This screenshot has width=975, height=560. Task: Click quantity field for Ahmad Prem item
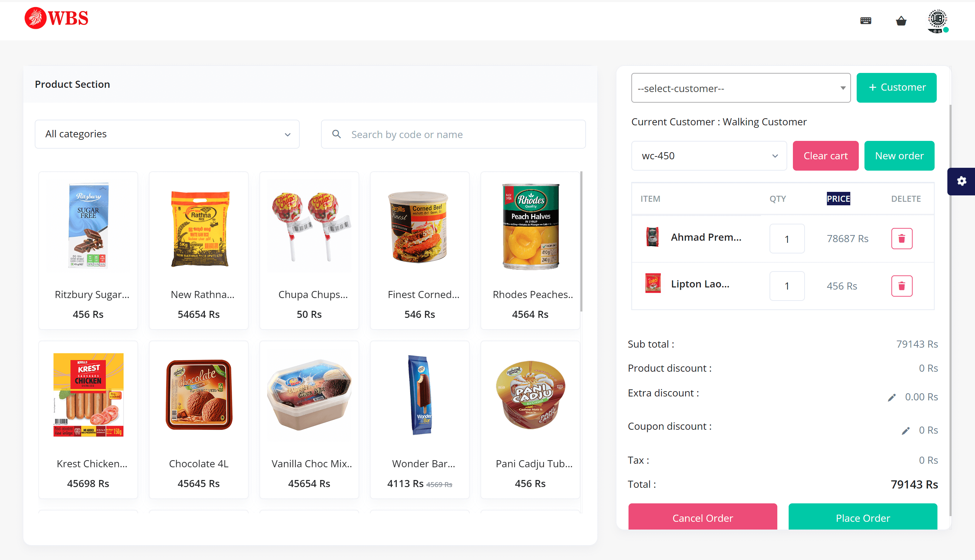coord(787,239)
